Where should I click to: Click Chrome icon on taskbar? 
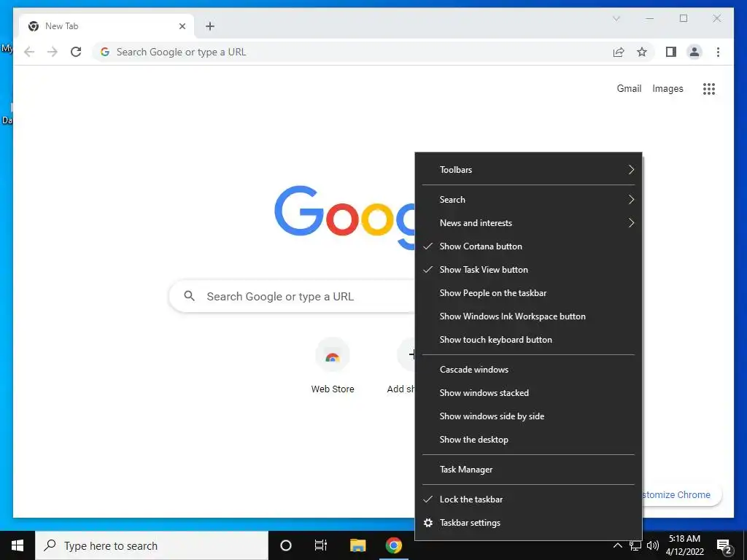[393, 545]
